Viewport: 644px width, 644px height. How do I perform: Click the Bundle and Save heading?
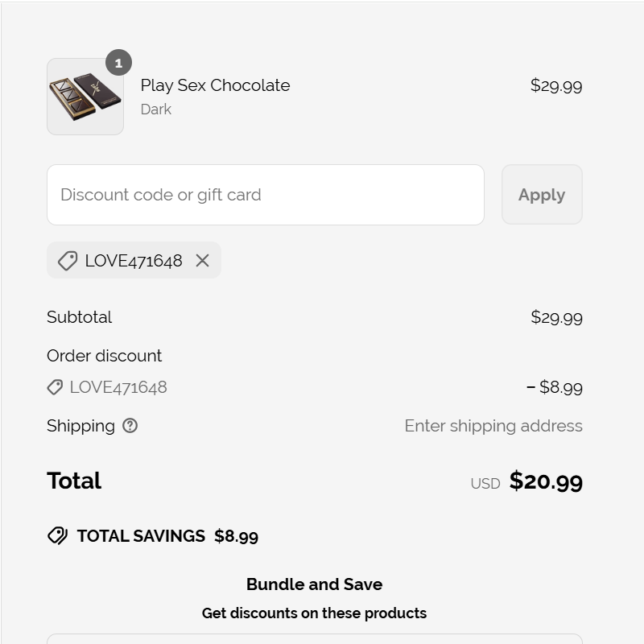click(314, 584)
